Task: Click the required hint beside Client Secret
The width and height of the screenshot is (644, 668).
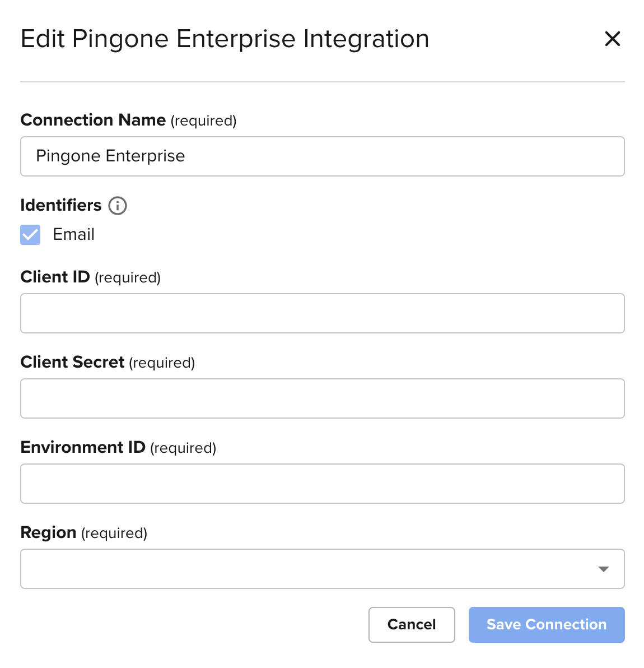Action: [162, 363]
